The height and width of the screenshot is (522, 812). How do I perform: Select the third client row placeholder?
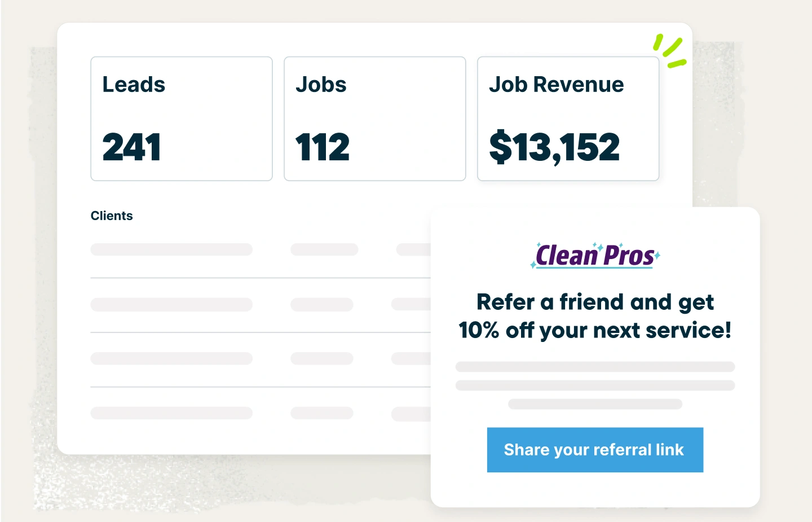[261, 358]
